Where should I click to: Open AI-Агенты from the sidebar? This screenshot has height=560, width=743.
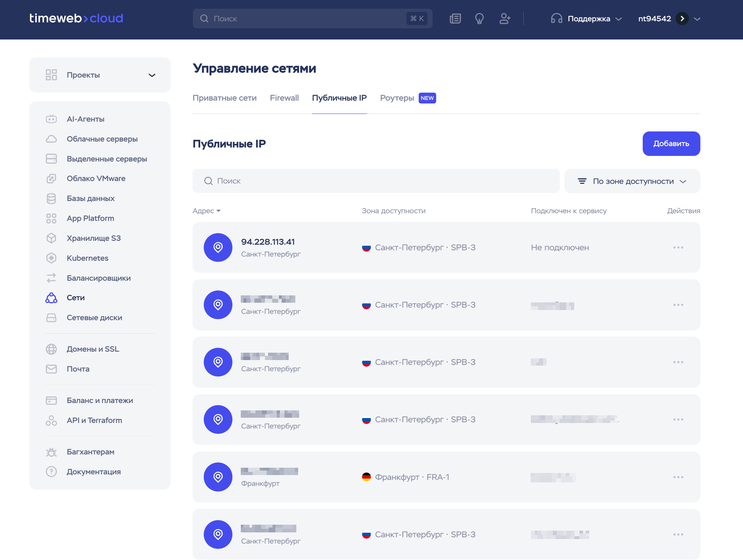click(86, 119)
